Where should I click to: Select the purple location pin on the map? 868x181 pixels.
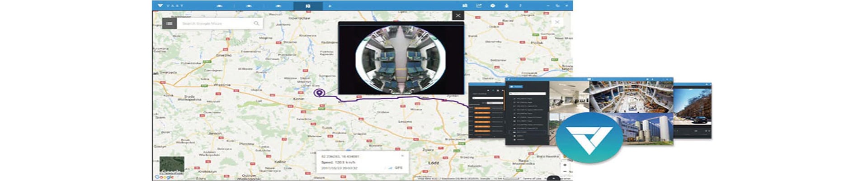[x=319, y=93]
